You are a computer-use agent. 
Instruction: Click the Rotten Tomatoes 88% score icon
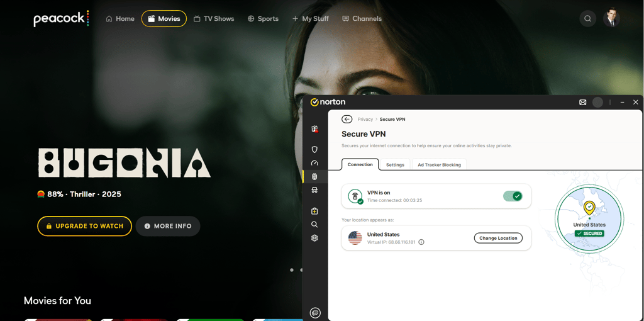(41, 194)
